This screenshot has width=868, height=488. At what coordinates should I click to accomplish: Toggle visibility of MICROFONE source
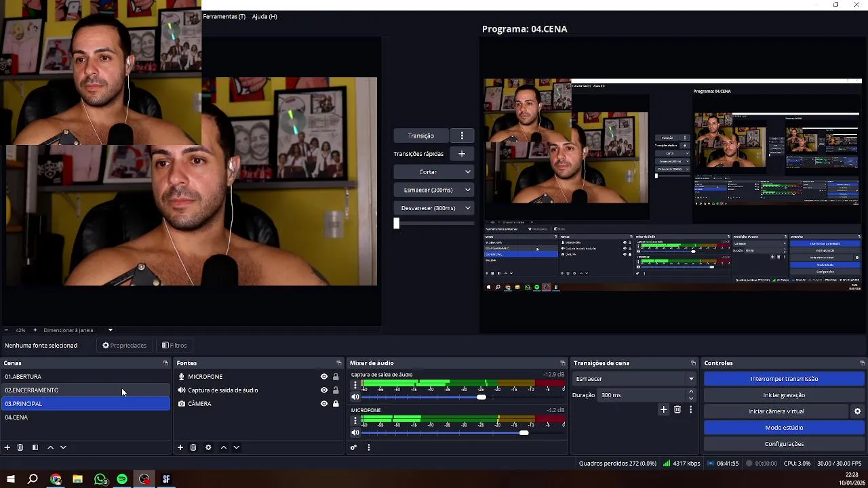324,377
